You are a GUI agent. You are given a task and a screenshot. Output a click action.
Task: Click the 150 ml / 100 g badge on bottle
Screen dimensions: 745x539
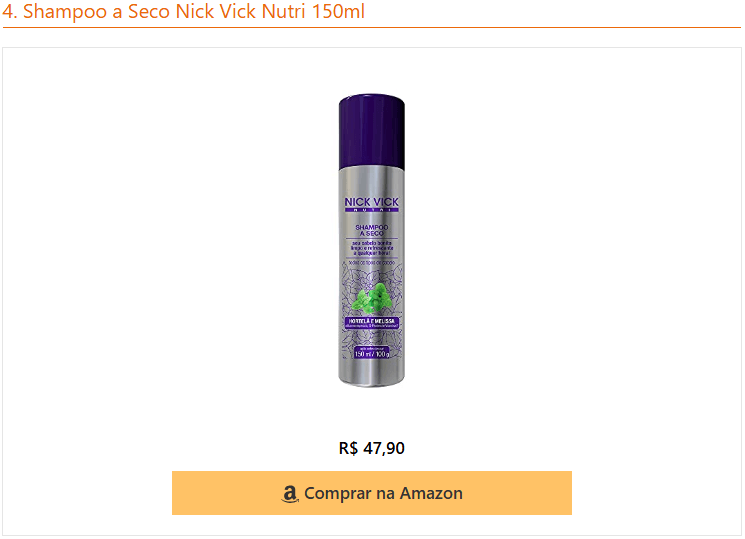[x=372, y=353]
